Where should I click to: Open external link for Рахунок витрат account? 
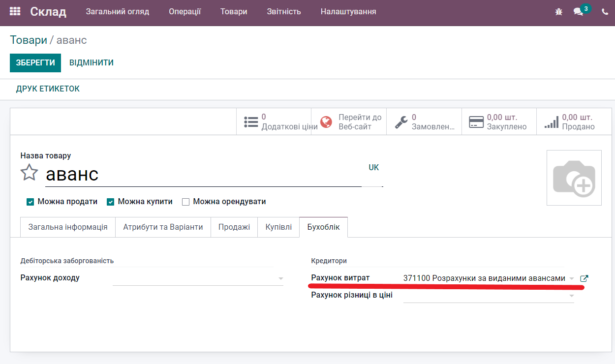[x=584, y=278]
